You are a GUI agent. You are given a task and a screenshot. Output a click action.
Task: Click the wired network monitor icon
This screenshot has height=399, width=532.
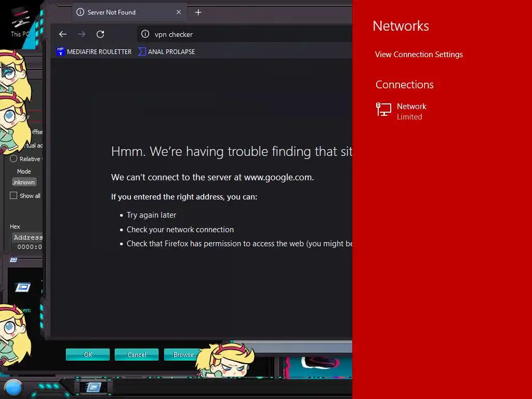tap(383, 110)
